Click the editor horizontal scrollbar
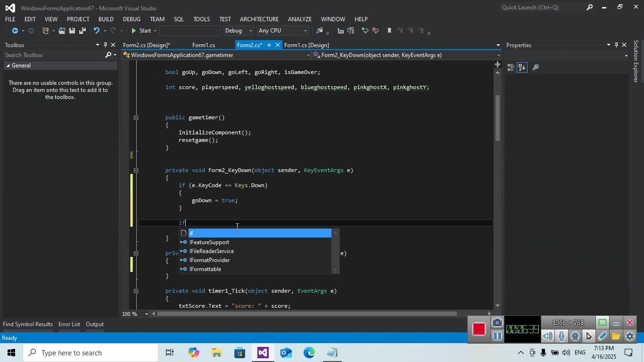 tap(306, 314)
